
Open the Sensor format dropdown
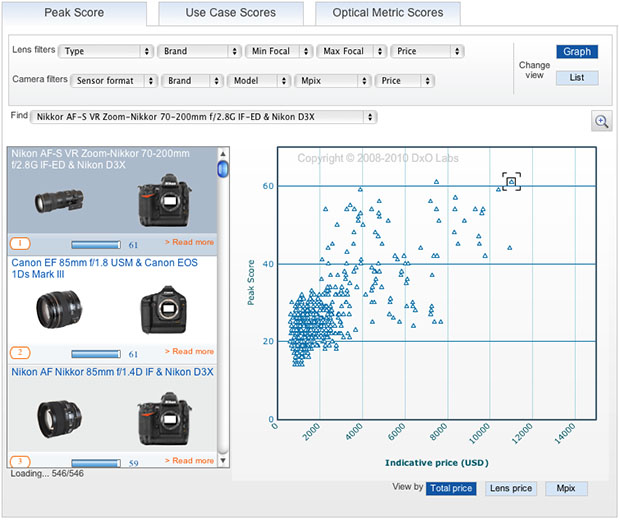pyautogui.click(x=114, y=81)
